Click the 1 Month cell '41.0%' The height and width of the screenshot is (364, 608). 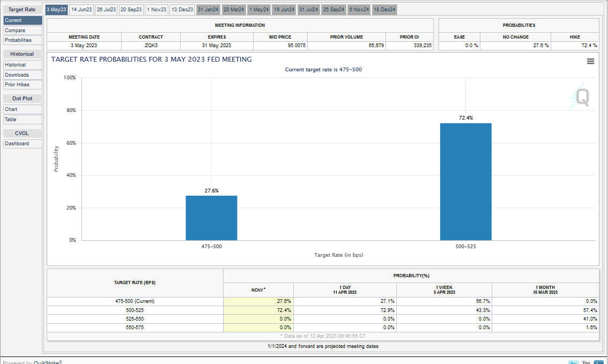[590, 318]
